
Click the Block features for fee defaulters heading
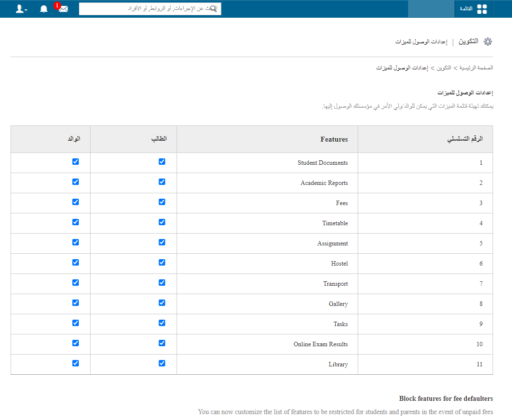tap(446, 398)
